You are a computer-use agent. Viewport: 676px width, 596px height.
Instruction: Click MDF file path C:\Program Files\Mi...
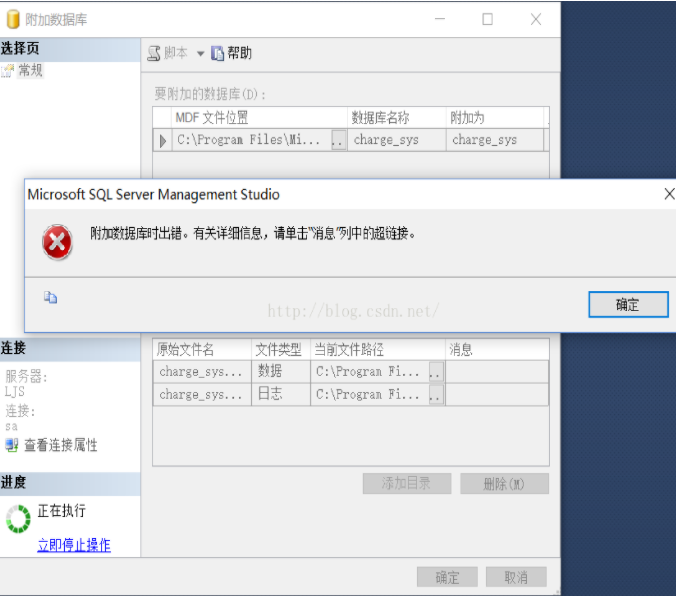[x=248, y=140]
